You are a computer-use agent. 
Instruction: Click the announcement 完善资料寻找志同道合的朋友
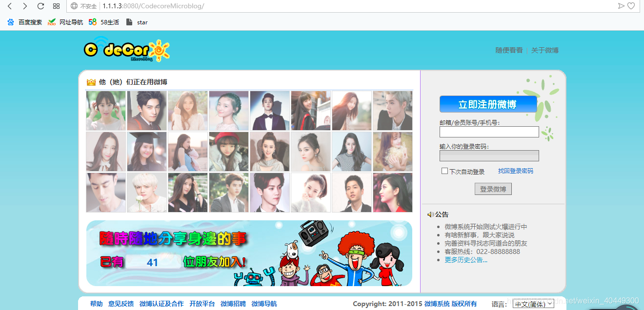click(x=486, y=243)
